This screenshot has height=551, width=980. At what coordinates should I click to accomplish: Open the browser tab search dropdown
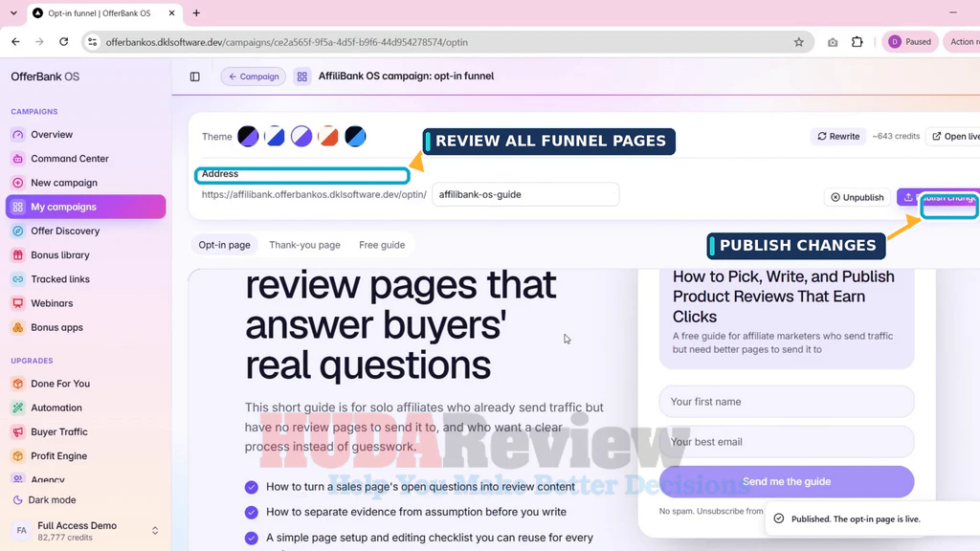coord(13,13)
